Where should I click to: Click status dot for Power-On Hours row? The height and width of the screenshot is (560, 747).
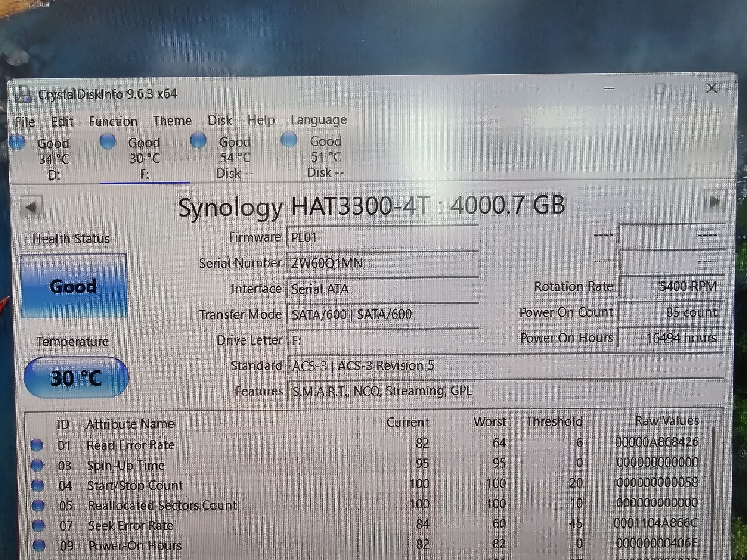[x=39, y=545]
